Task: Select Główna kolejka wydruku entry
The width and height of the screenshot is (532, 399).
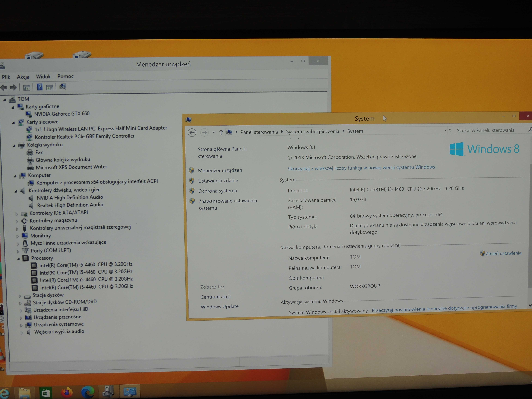Action: coord(63,160)
